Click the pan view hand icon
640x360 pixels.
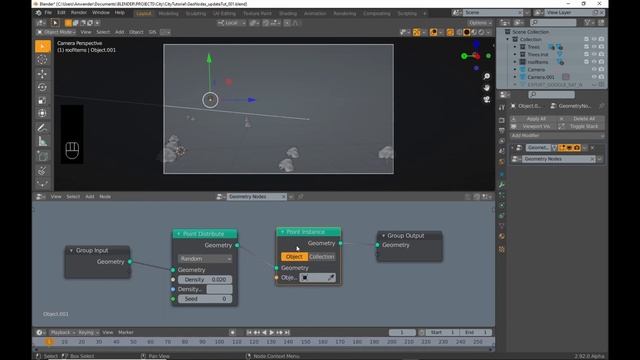487,88
